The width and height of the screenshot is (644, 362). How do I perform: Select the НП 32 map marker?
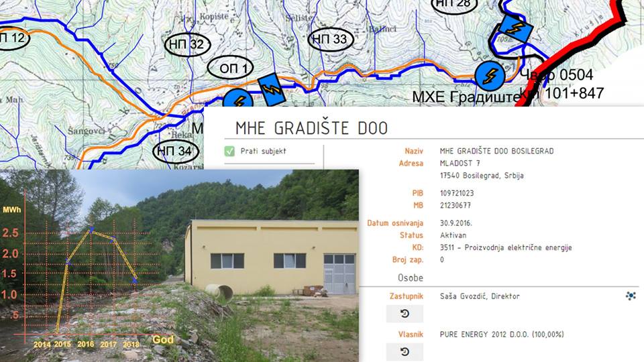click(x=187, y=44)
